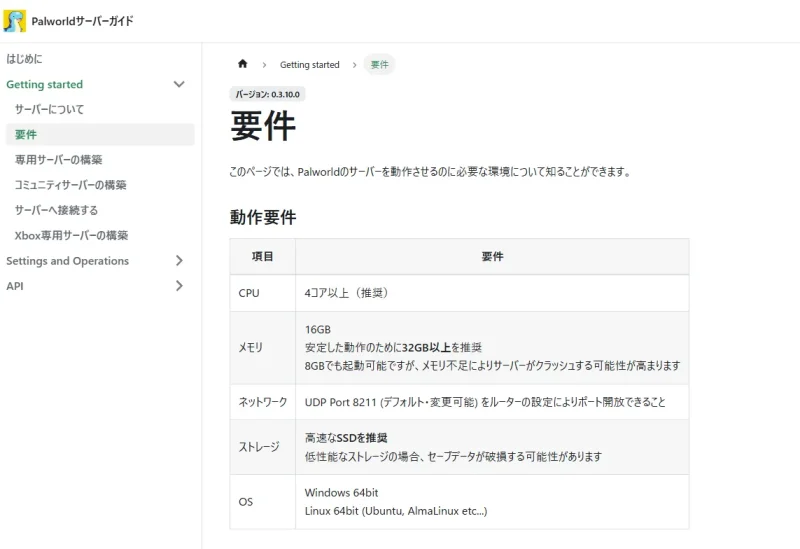Click the intro paragraph starting このページでは
The image size is (800, 549).
point(430,172)
